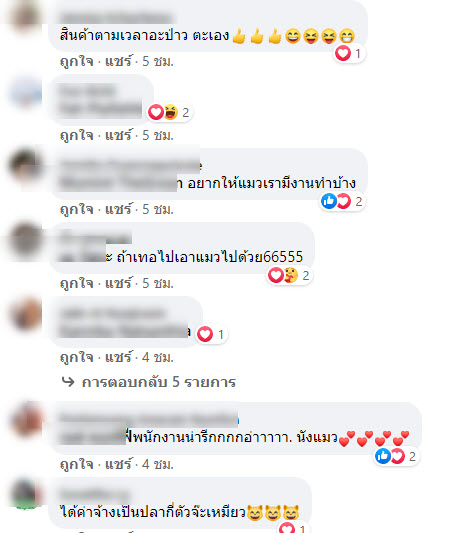Screen dimensions: 464x533
Task: Open profile picture of the fish wage commenter
Action: click(27, 493)
